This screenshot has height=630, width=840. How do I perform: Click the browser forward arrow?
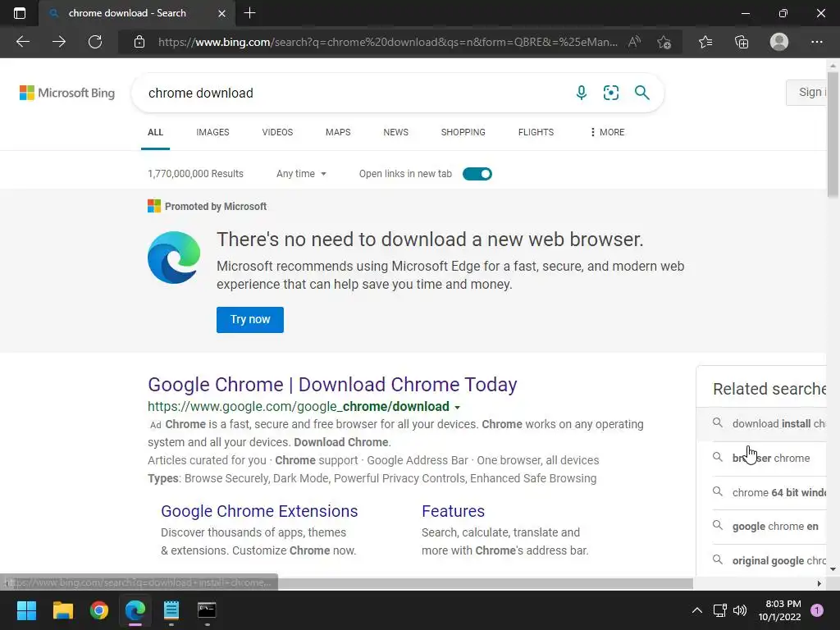coord(59,42)
